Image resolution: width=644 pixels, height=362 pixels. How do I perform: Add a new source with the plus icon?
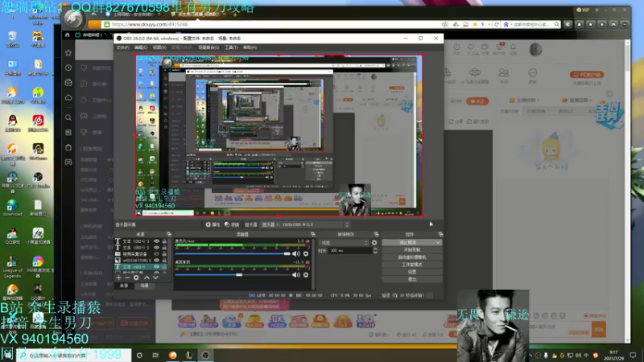[118, 278]
